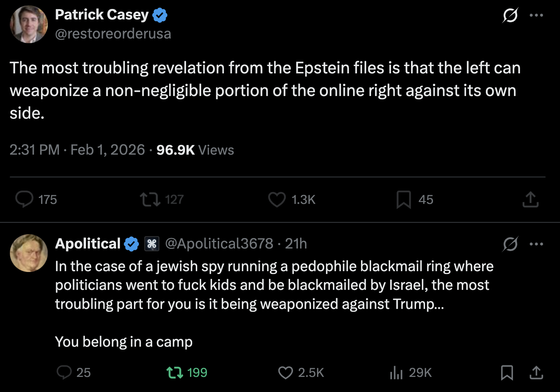Share Patrick Casey's post
This screenshot has width=560, height=392.
point(530,200)
